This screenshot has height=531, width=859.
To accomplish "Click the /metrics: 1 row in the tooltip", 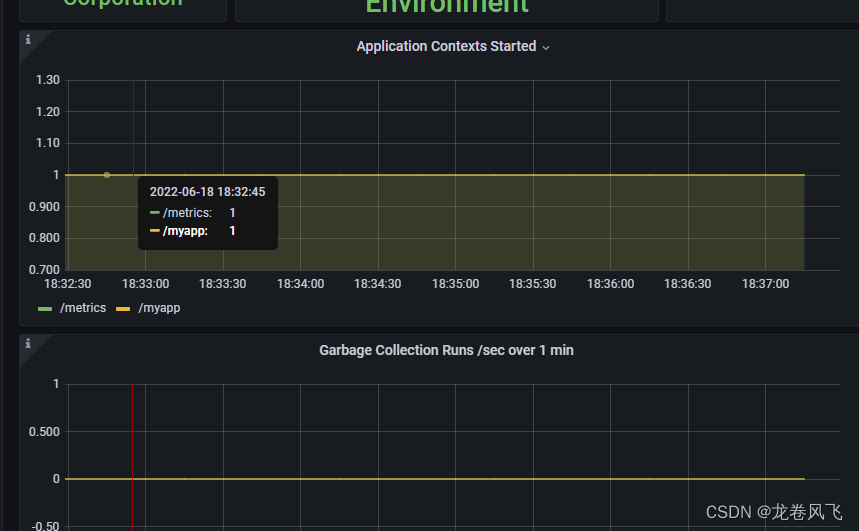I will [193, 213].
